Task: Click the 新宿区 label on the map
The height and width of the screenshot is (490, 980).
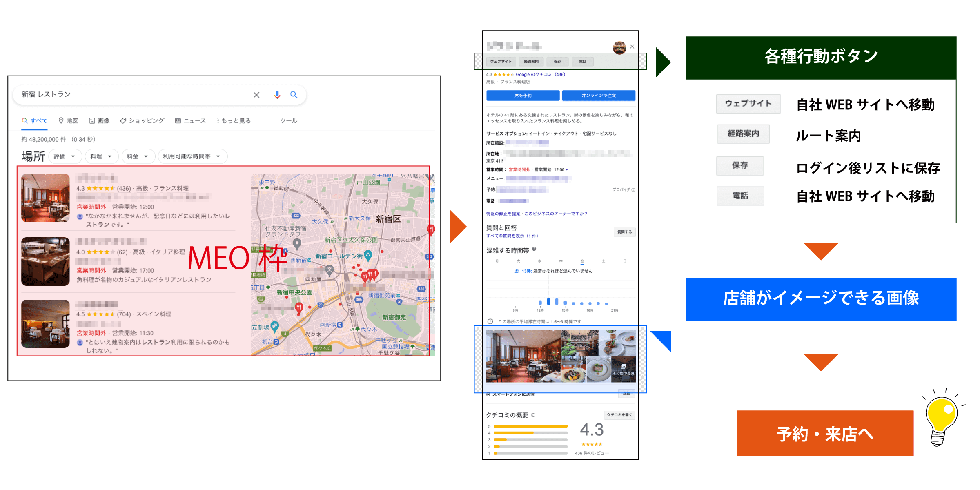Action: [x=388, y=219]
